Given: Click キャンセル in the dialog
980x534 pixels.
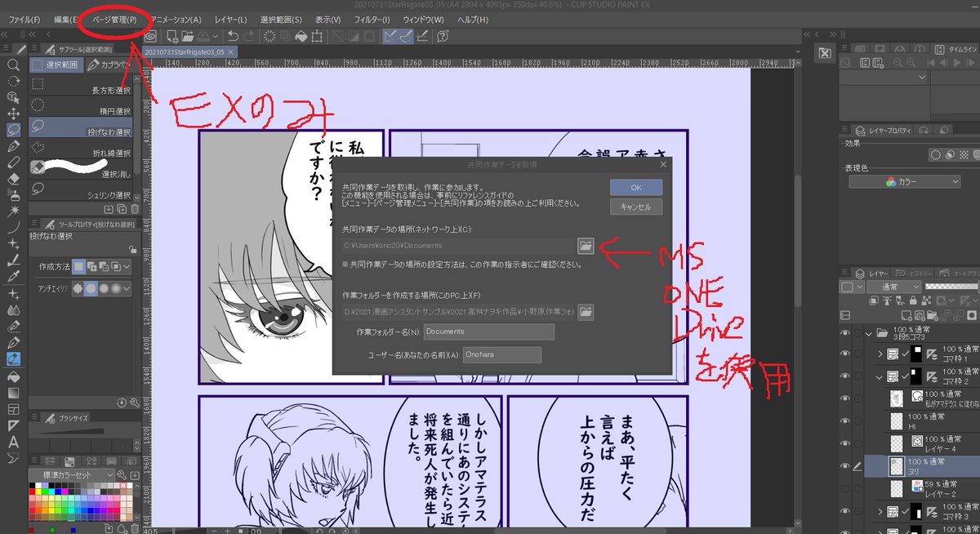Looking at the screenshot, I should pyautogui.click(x=635, y=207).
